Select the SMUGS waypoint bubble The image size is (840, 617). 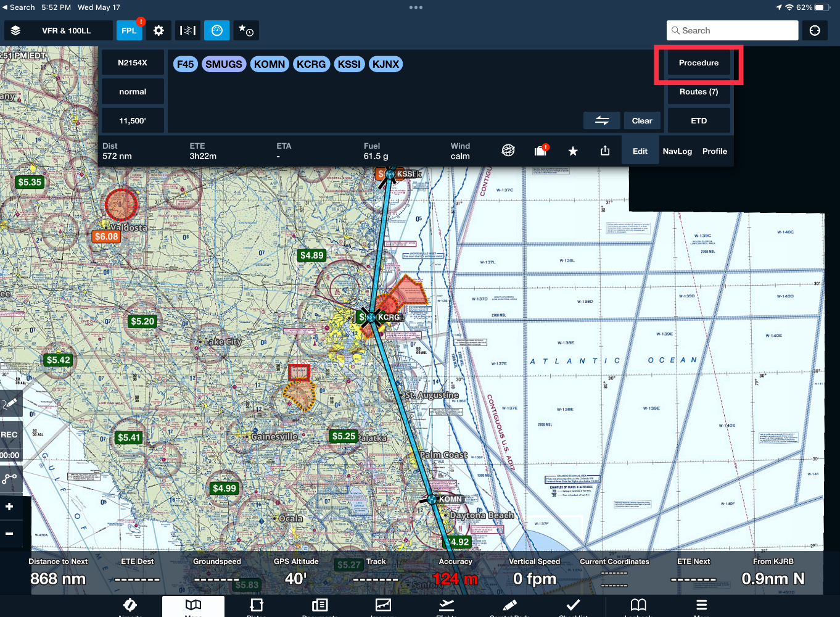coord(224,64)
